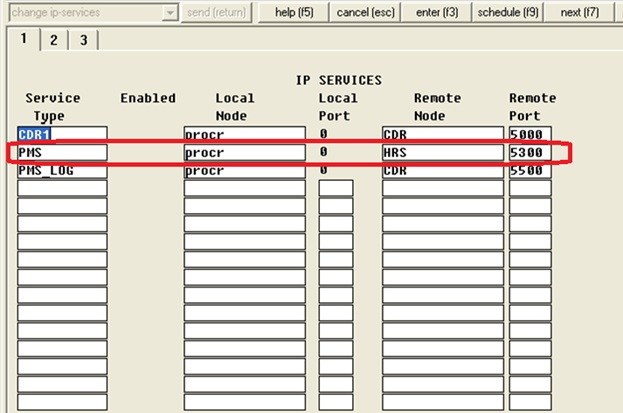Click the HRS remote node field

tap(443, 152)
